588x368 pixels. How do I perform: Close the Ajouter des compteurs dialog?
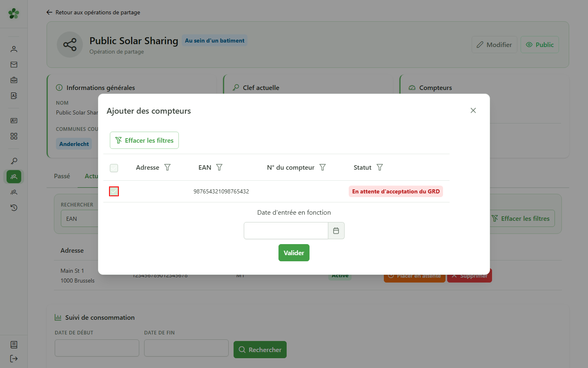tap(473, 110)
